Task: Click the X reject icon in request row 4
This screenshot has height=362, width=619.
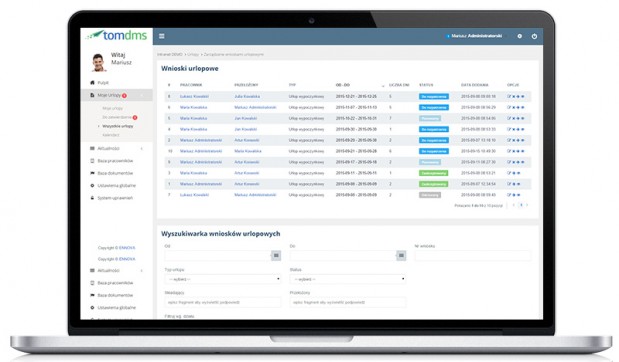Action: pos(514,129)
